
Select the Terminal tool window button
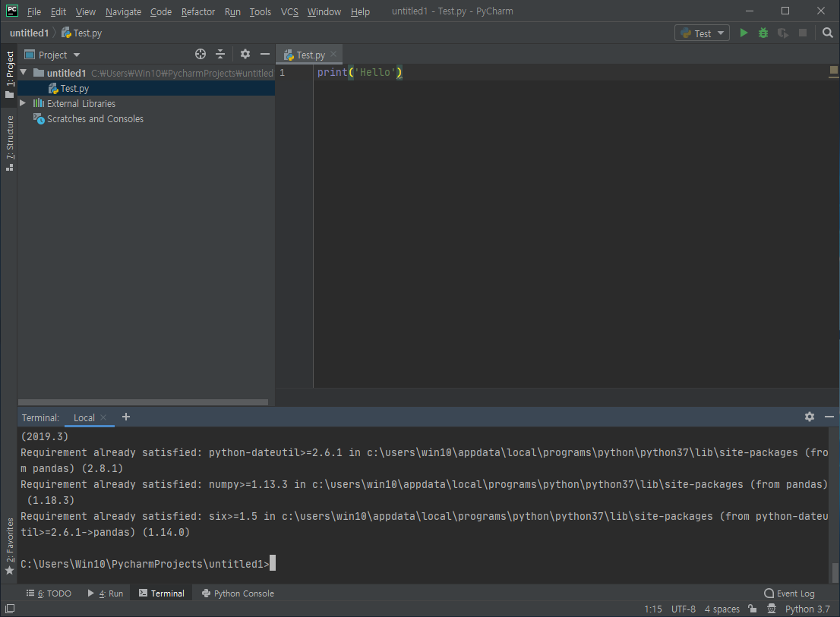pyautogui.click(x=161, y=593)
